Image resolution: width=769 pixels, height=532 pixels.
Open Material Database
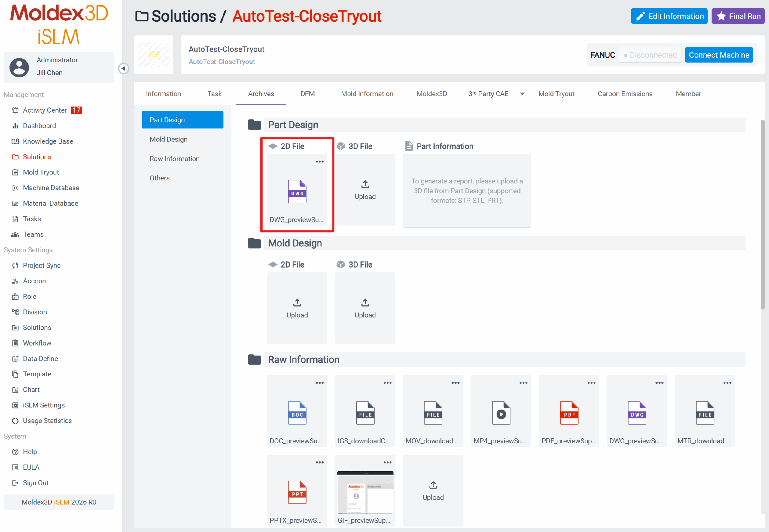tap(50, 203)
